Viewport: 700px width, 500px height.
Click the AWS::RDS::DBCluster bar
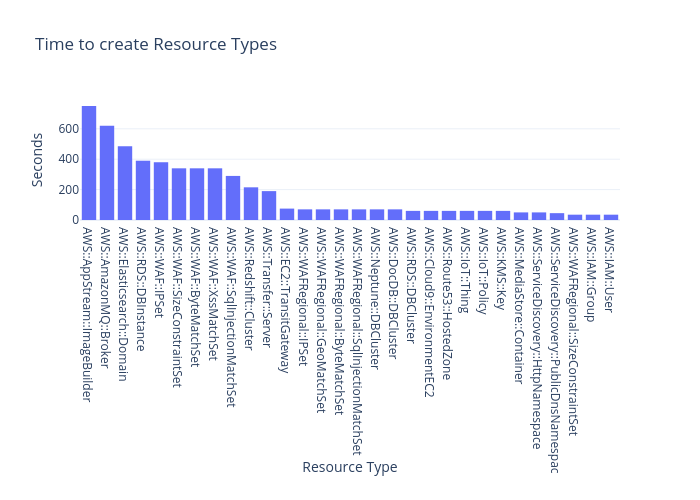click(x=413, y=216)
